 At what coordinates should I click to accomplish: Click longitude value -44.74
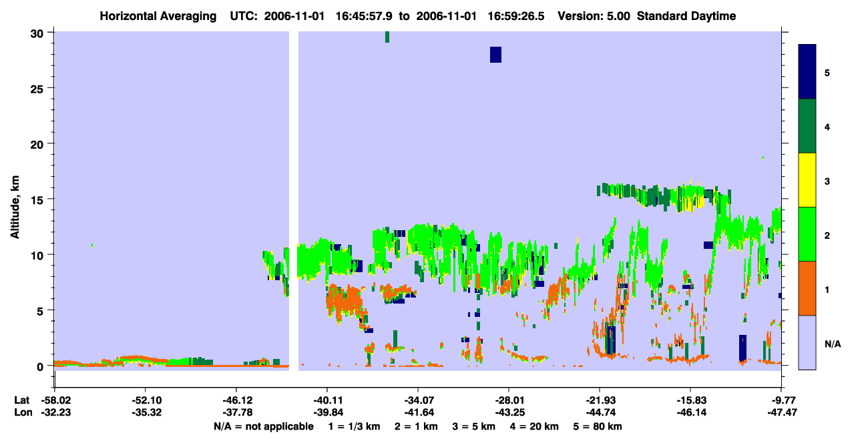tap(600, 412)
